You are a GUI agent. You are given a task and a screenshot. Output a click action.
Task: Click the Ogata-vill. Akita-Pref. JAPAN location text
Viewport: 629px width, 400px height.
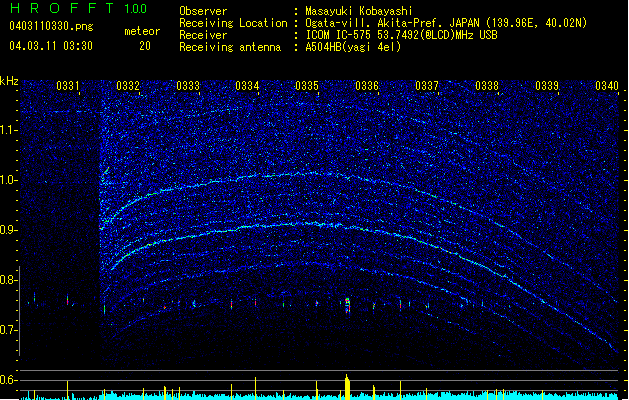click(446, 23)
